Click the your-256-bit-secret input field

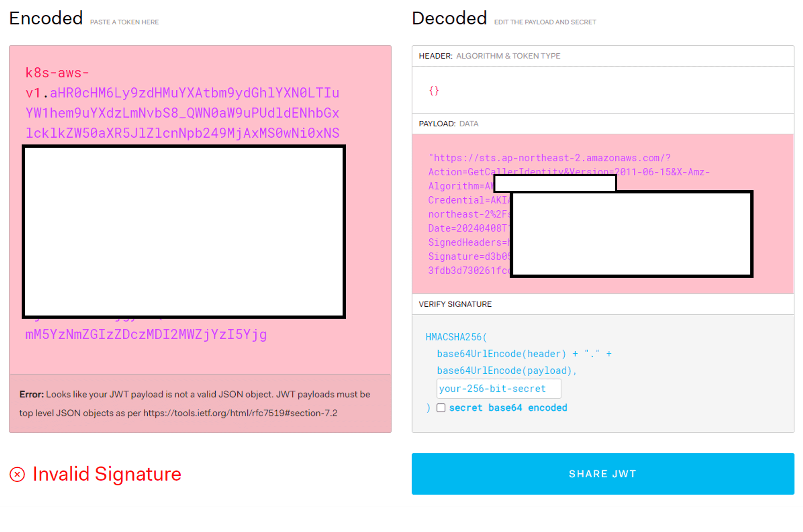point(498,388)
